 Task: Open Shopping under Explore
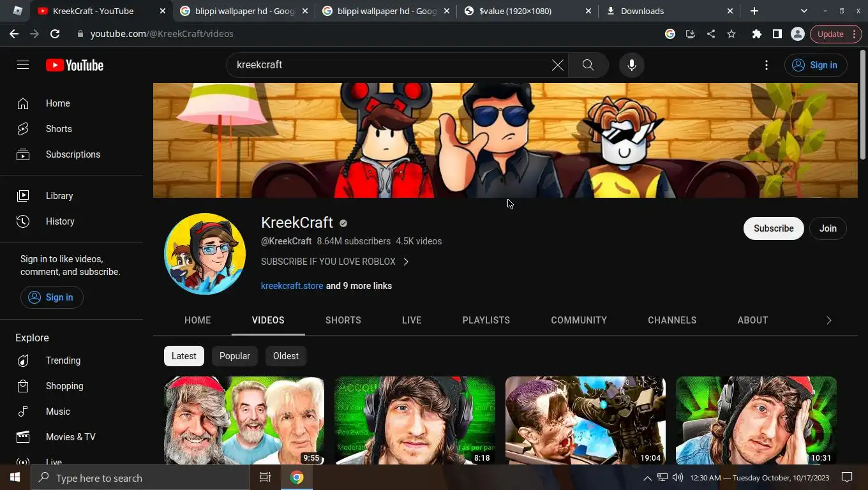point(71,386)
